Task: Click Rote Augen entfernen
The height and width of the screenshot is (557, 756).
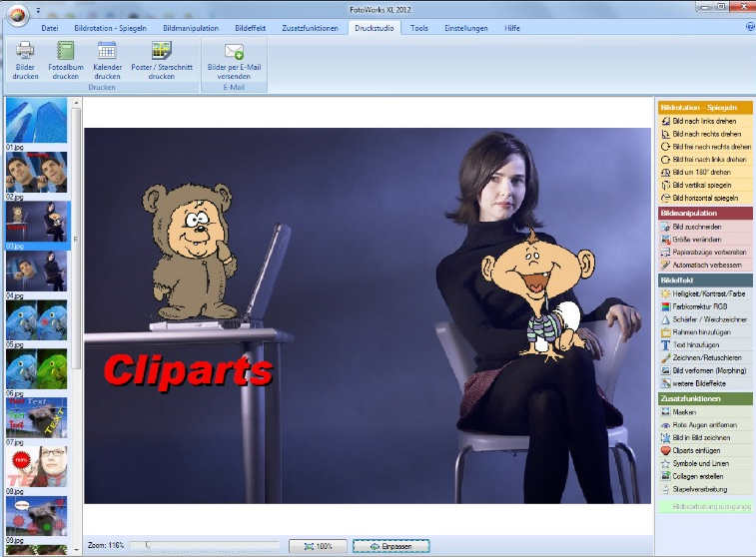Action: pos(704,425)
